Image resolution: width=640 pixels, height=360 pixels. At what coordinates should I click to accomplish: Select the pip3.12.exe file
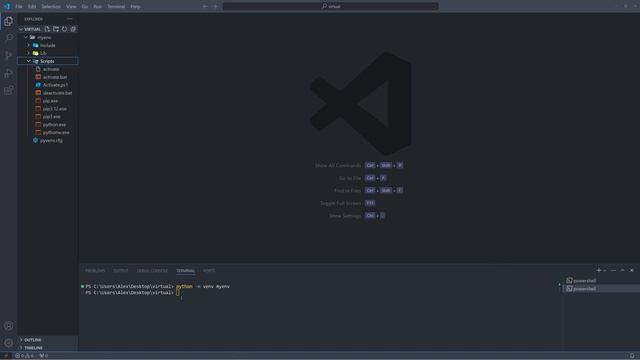click(x=55, y=109)
